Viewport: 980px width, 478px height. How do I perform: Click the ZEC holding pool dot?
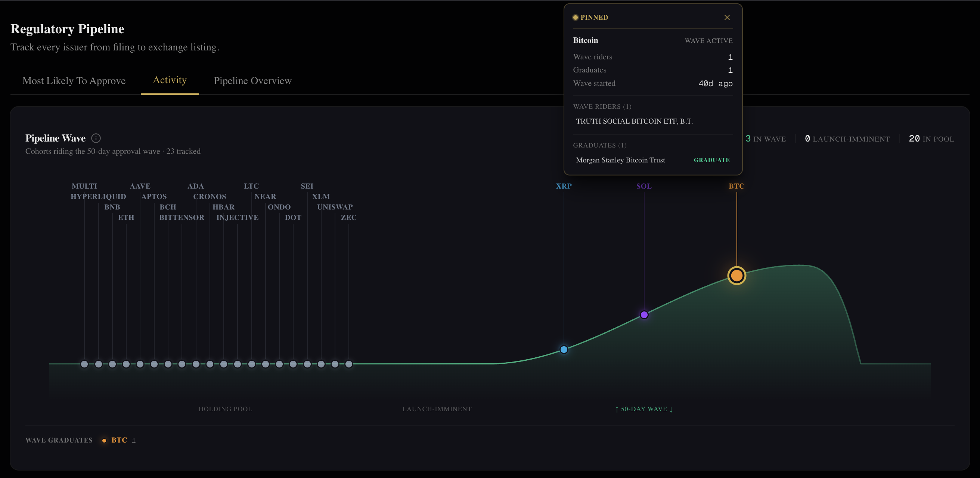[x=349, y=364]
